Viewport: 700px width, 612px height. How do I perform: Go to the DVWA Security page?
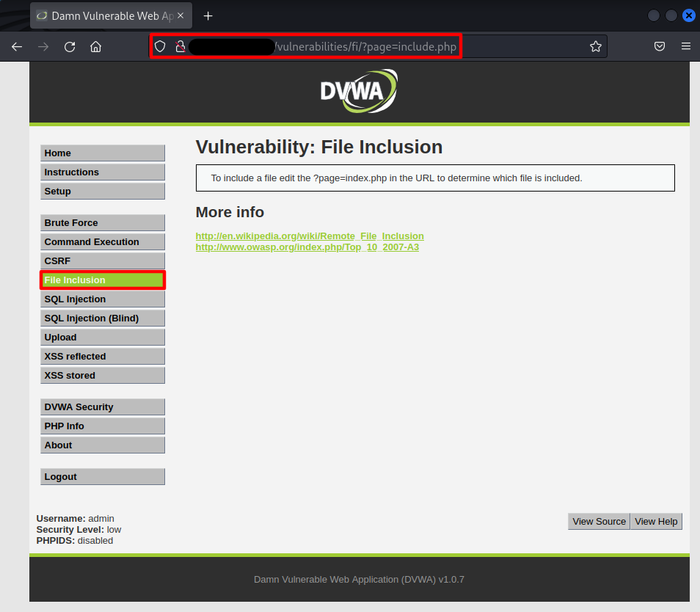(x=103, y=407)
